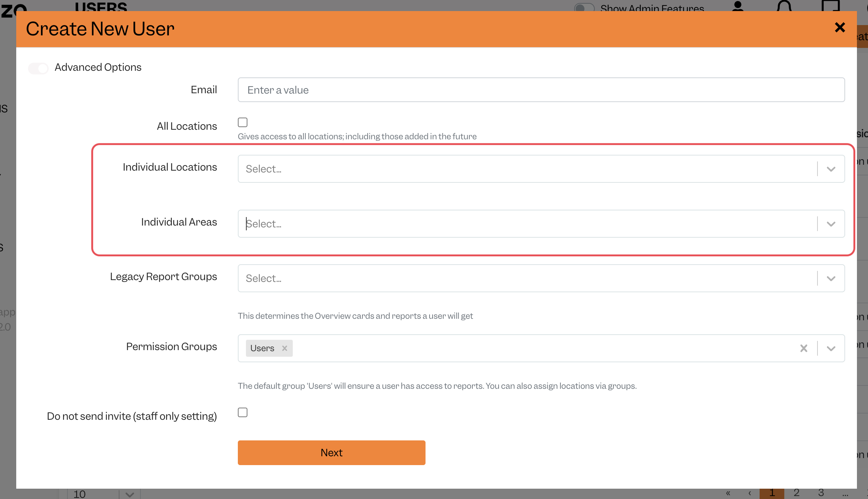Remove the Users tag from Permission Groups
The width and height of the screenshot is (868, 499).
pyautogui.click(x=285, y=348)
